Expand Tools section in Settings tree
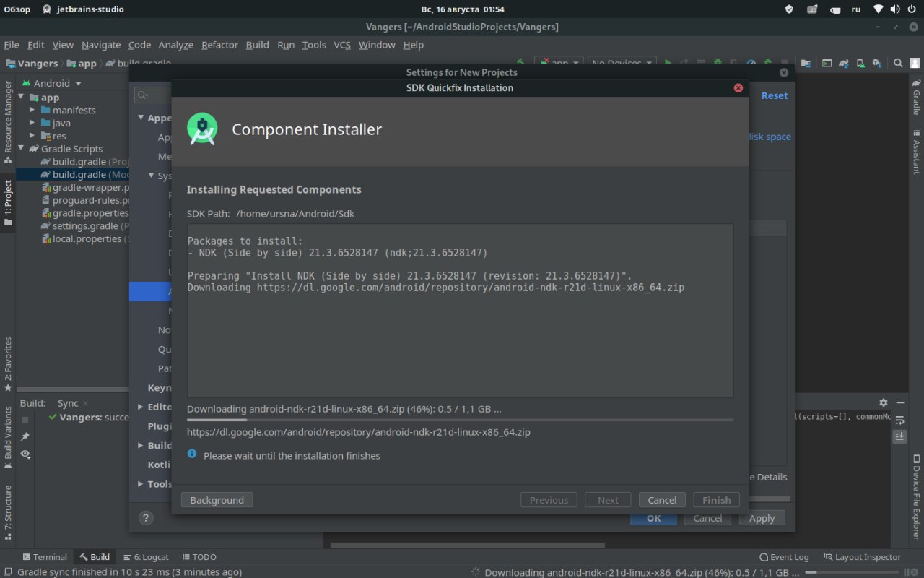Screen dimensions: 924x578 click(140, 484)
